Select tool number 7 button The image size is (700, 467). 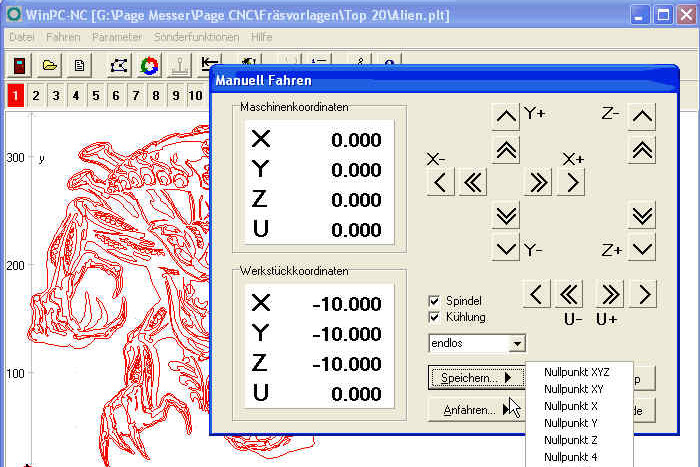(x=136, y=96)
